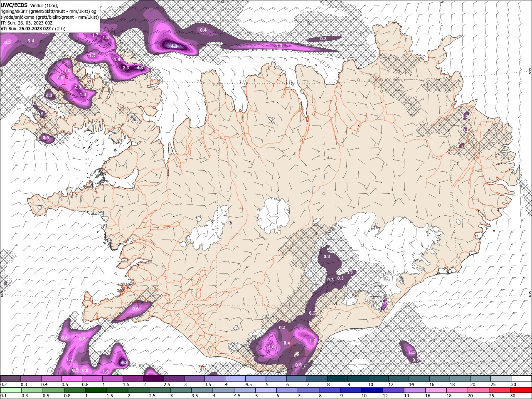Click the '0.2' legend scale number
This screenshot has width=532, height=399.
3,384
